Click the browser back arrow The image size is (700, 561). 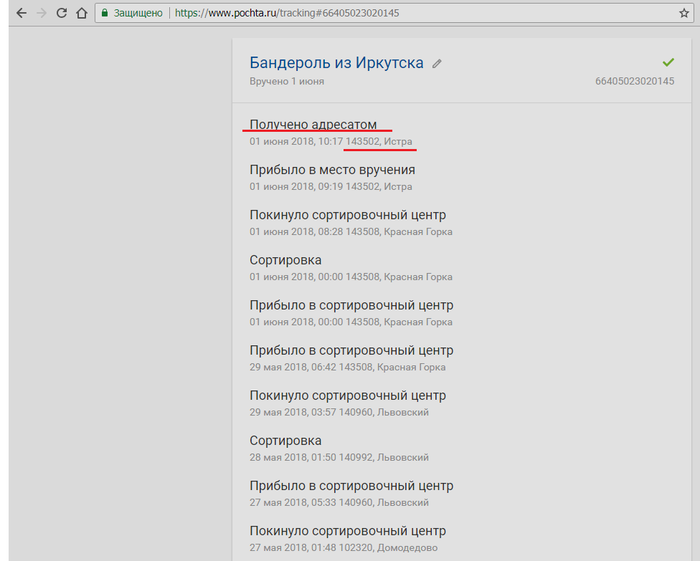21,13
